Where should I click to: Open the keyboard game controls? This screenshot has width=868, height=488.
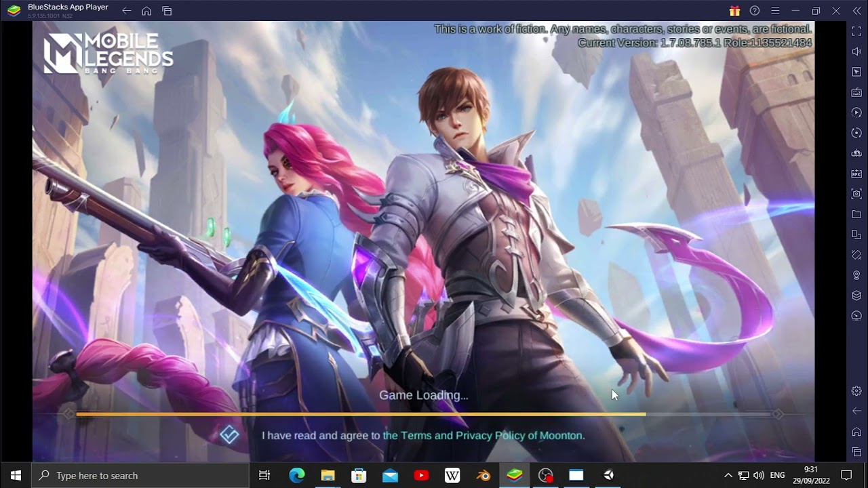coord(856,92)
